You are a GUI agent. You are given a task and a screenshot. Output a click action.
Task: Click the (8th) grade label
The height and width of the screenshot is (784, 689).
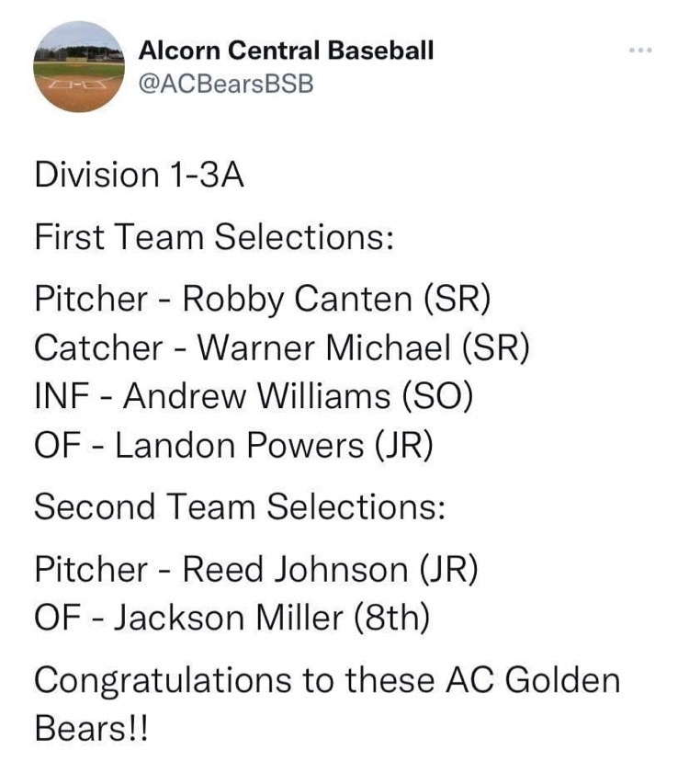coord(391,618)
